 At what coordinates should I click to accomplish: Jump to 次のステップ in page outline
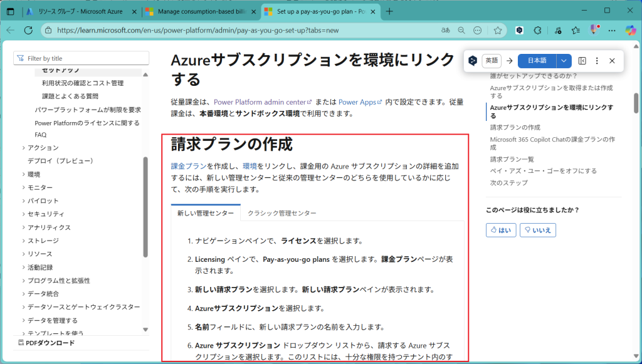pyautogui.click(x=509, y=183)
